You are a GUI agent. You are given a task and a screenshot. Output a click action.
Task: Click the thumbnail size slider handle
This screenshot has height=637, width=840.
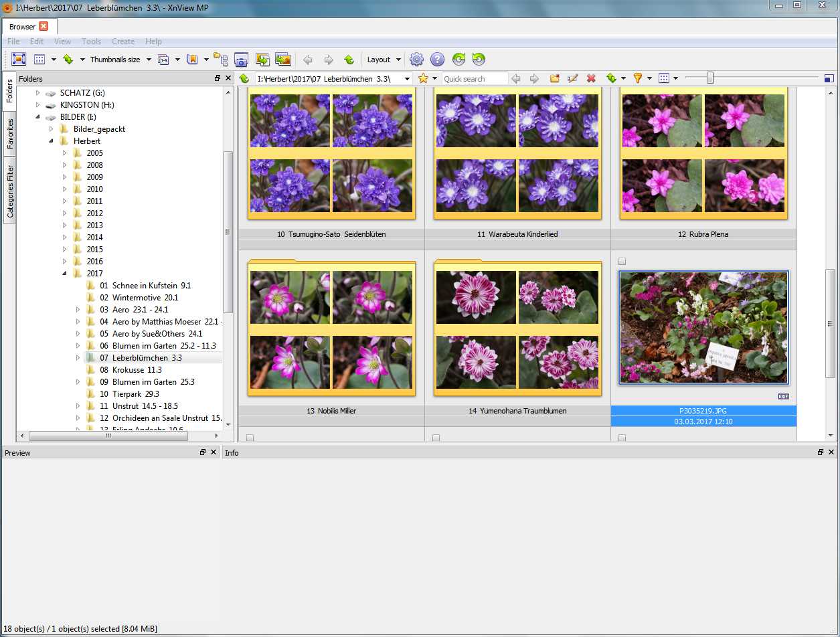(x=710, y=78)
